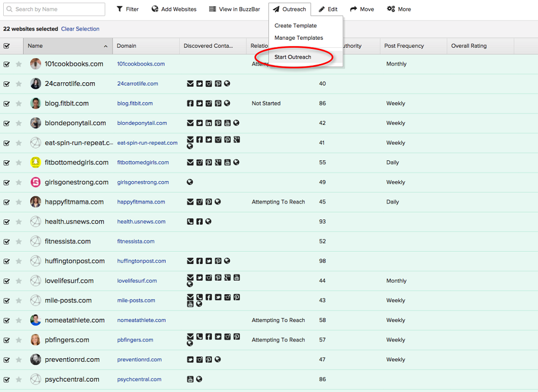Screen dimensions: 538x392
Task: Click the Search by Name field
Action: pos(56,9)
